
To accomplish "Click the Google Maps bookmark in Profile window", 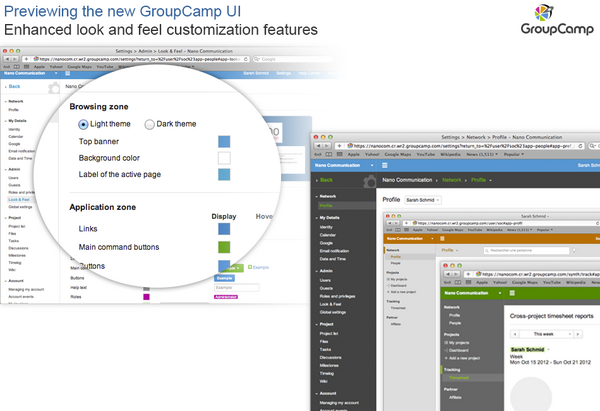I will pyautogui.click(x=398, y=154).
